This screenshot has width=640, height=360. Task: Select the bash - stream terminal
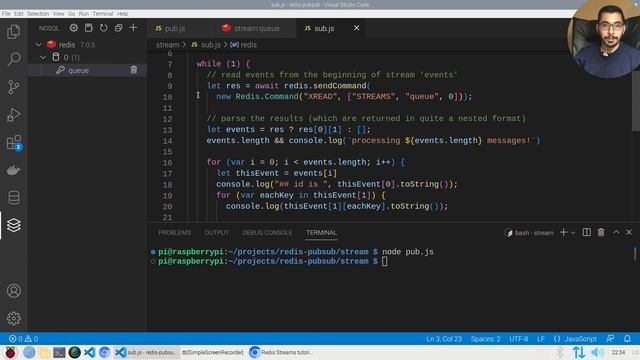point(529,233)
